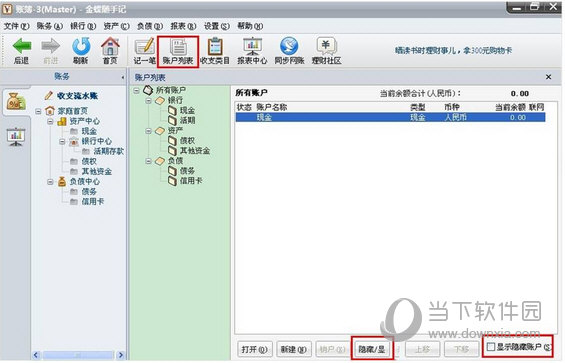Collapse the 负债中心 tree node
This screenshot has height=363, width=565.
[x=50, y=182]
